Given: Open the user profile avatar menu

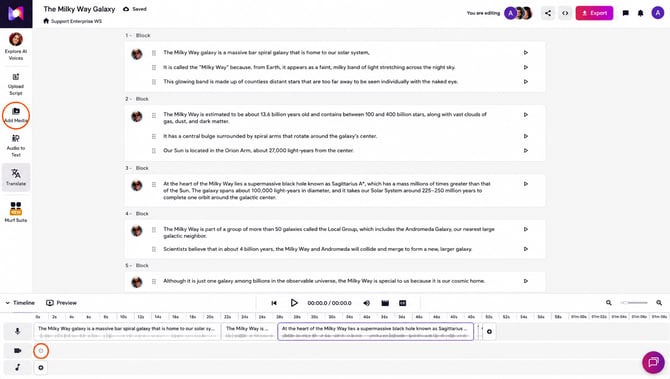Looking at the screenshot, I should coord(658,13).
